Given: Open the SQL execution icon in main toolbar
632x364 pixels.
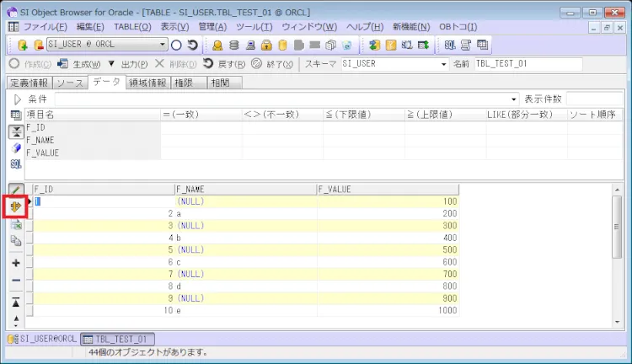Looking at the screenshot, I should [x=450, y=45].
